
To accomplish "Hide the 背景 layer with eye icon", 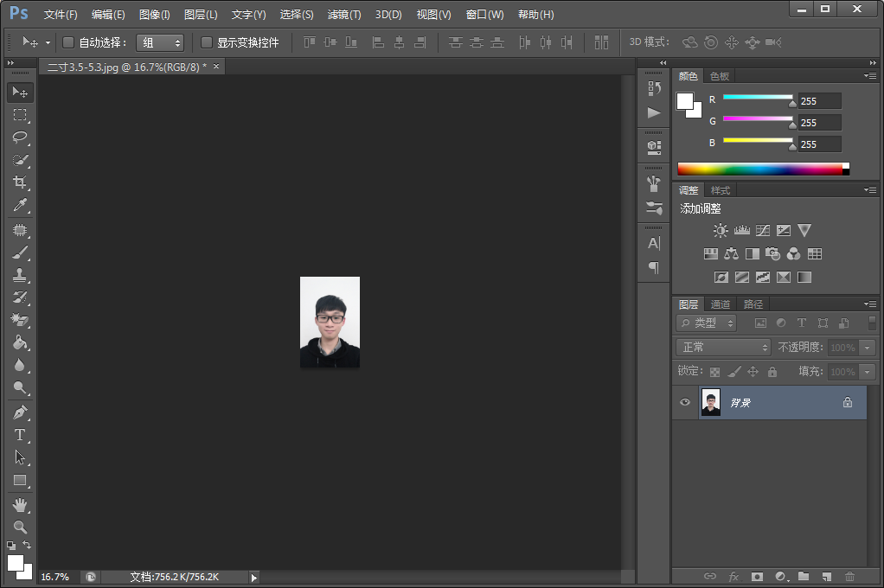I will 685,402.
